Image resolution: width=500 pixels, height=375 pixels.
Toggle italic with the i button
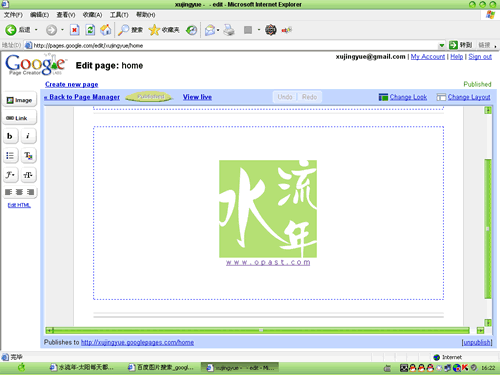tap(28, 136)
